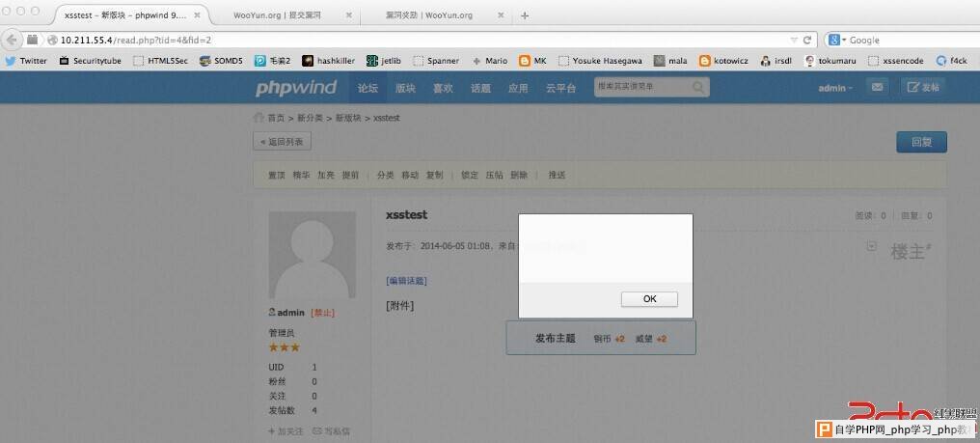Click the 删除 moderation action
The image size is (980, 443).
(519, 176)
